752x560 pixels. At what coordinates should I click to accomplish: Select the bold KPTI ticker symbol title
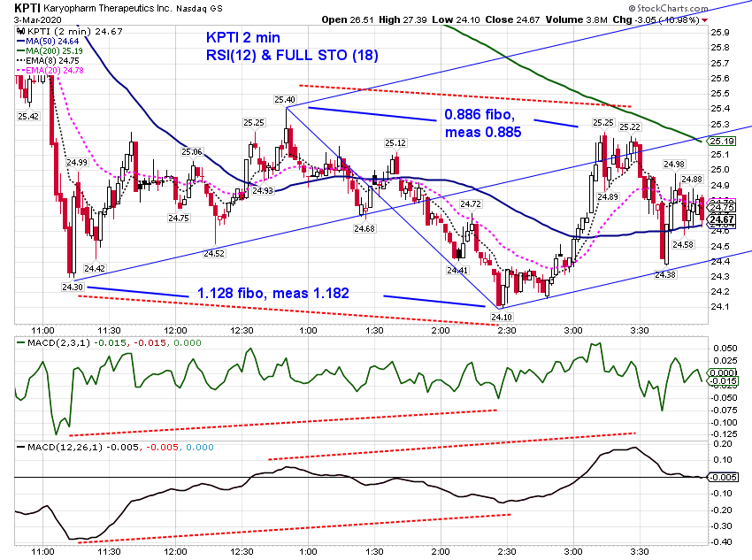click(27, 8)
